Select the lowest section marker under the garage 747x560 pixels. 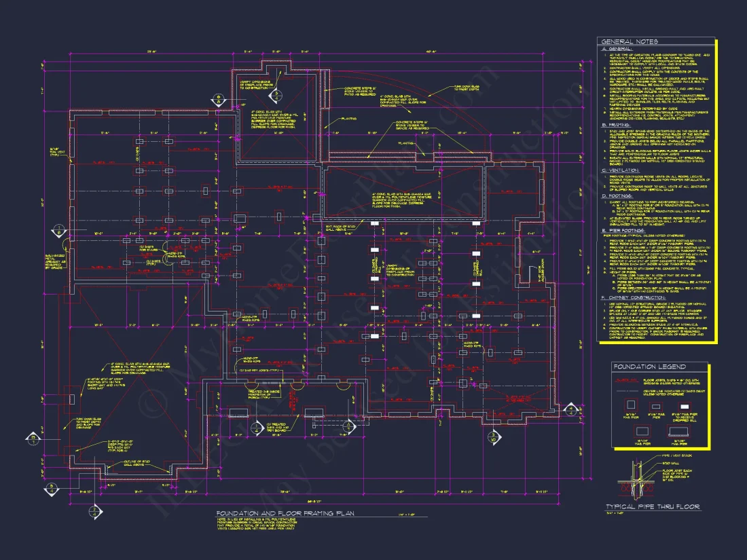point(93,509)
